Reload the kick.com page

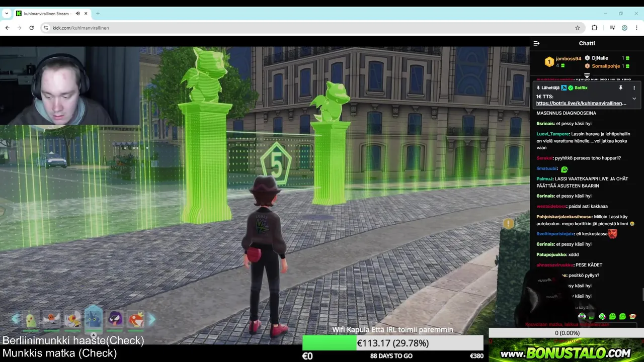click(31, 28)
